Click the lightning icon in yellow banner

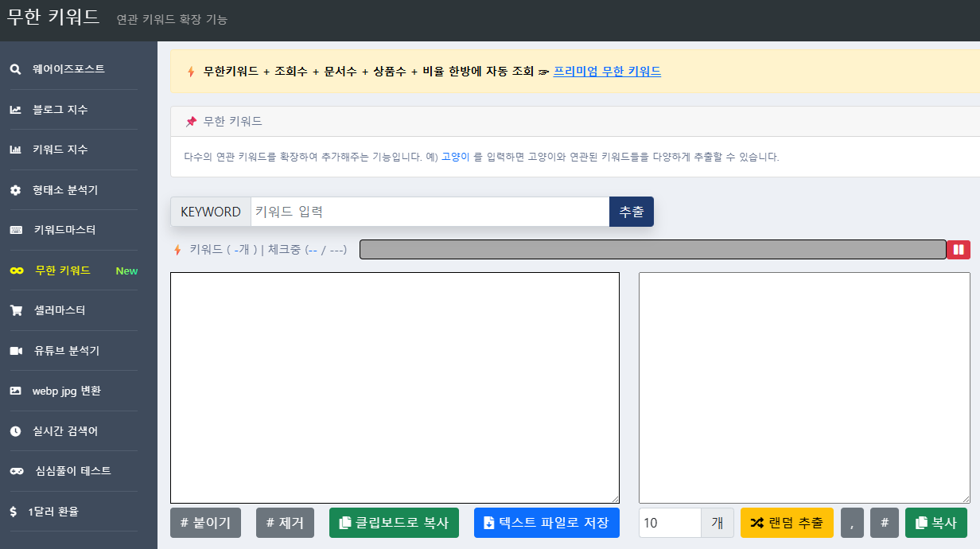coord(191,72)
